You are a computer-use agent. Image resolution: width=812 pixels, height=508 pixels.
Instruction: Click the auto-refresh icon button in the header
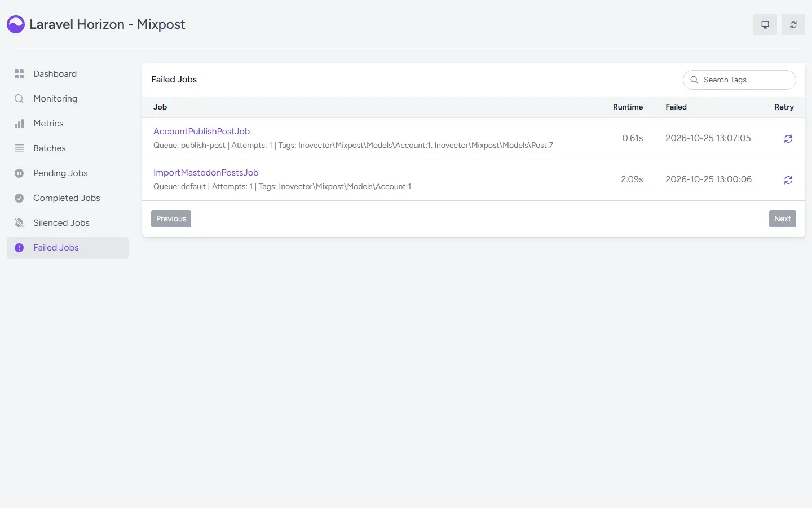point(793,24)
